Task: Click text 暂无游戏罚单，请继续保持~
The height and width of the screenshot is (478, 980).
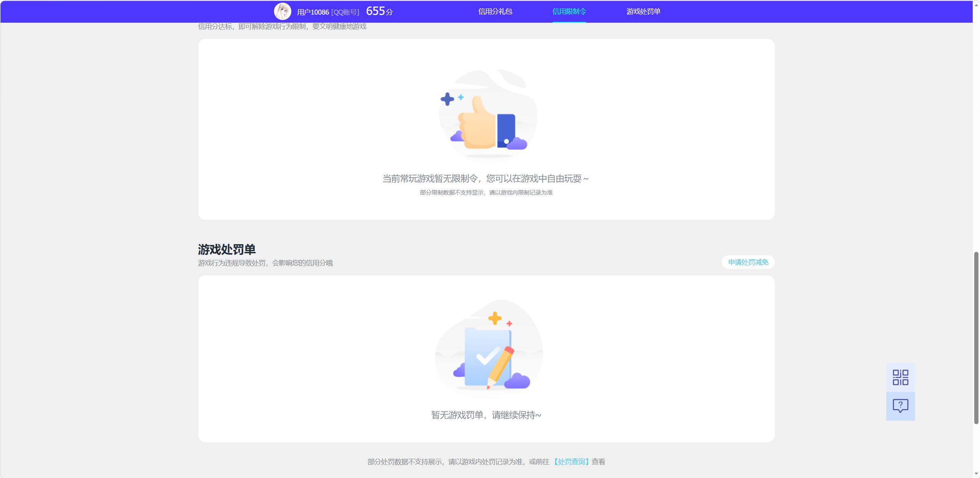Action: (x=486, y=415)
